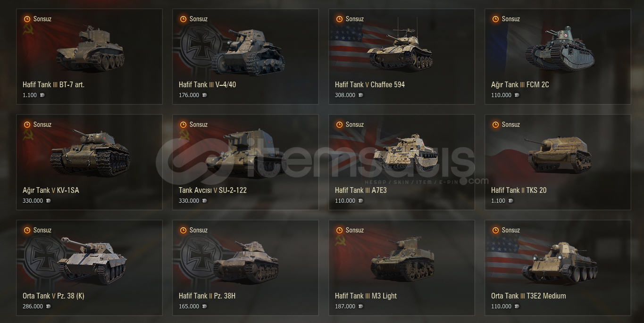This screenshot has width=644, height=323.
Task: Click the Ağır Tank V KV-1SA label
Action: point(51,190)
